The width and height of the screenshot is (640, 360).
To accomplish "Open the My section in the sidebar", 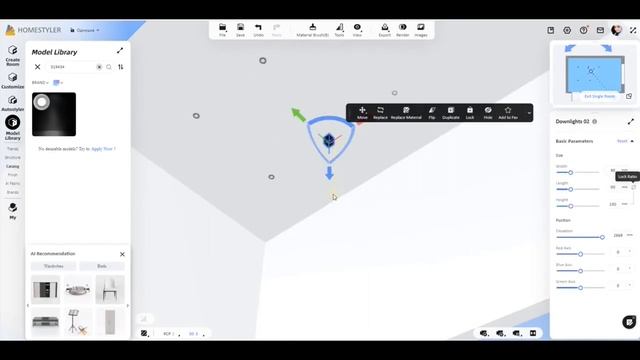I will click(x=13, y=211).
